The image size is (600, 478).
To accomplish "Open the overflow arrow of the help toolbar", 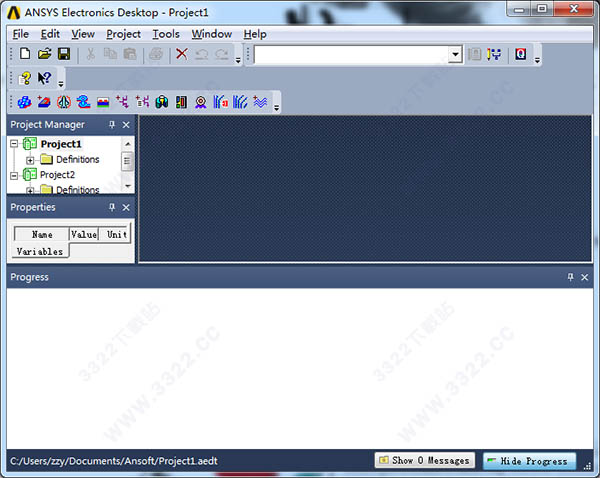I will 61,84.
